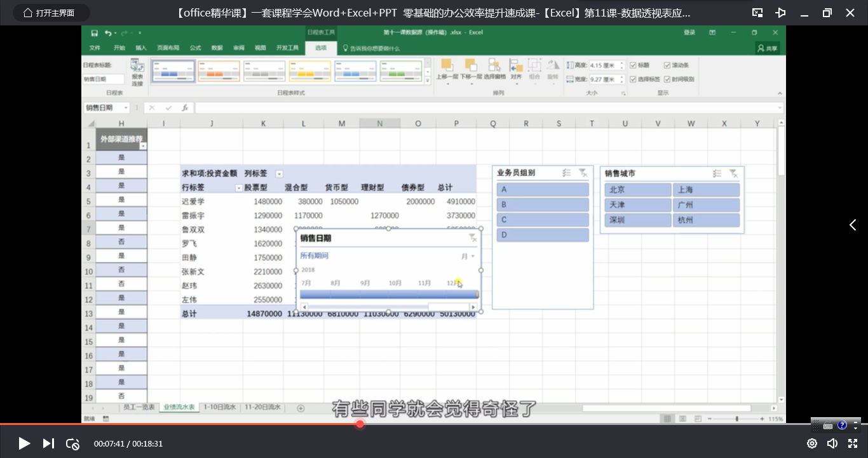This screenshot has width=868, height=458.
Task: Open the 数据 ribbon tab
Action: pos(217,48)
